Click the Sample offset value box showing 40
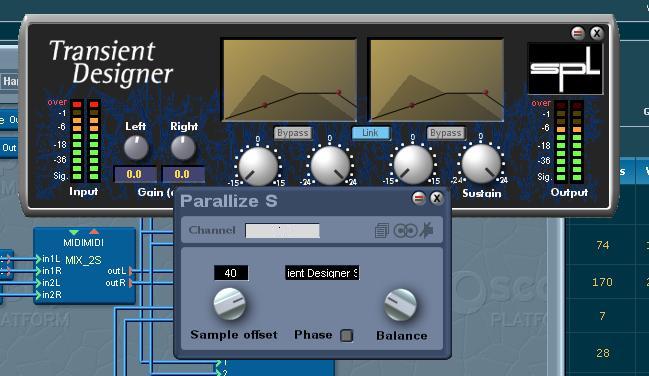The width and height of the screenshot is (649, 376). click(231, 273)
